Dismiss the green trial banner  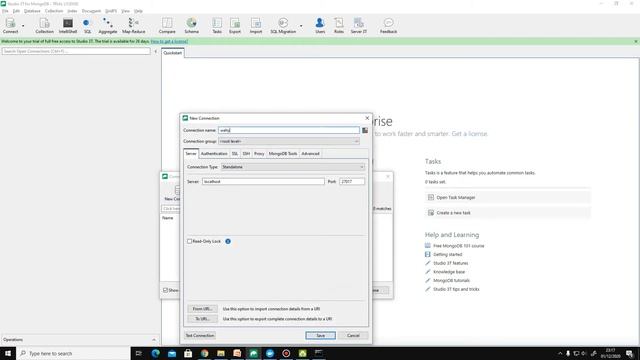click(x=636, y=41)
